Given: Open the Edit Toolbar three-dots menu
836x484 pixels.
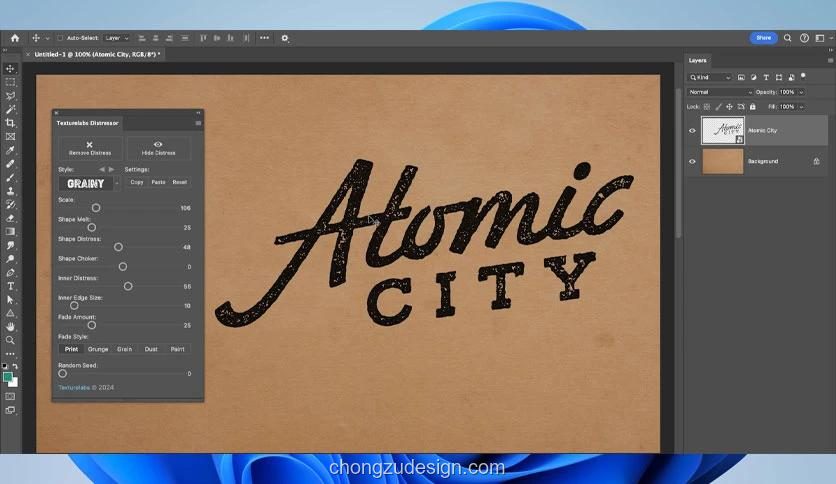Looking at the screenshot, I should click(x=10, y=354).
